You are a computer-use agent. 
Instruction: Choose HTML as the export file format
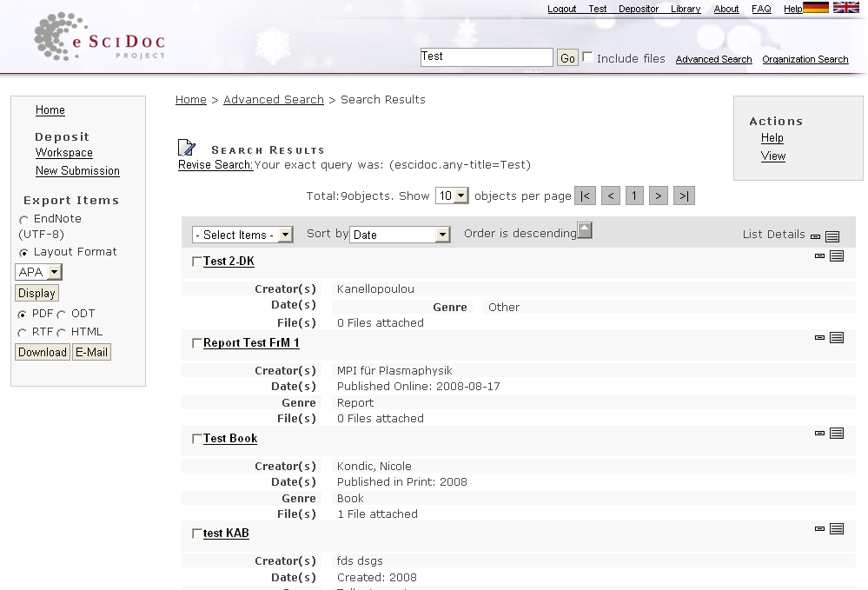pyautogui.click(x=62, y=334)
